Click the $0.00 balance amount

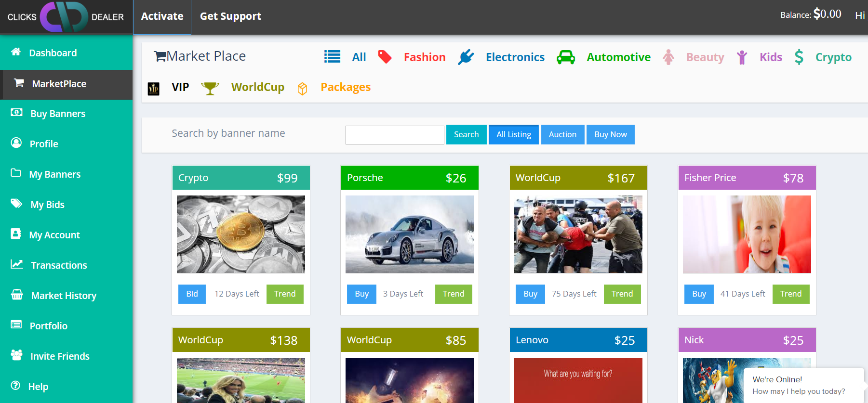tap(827, 14)
